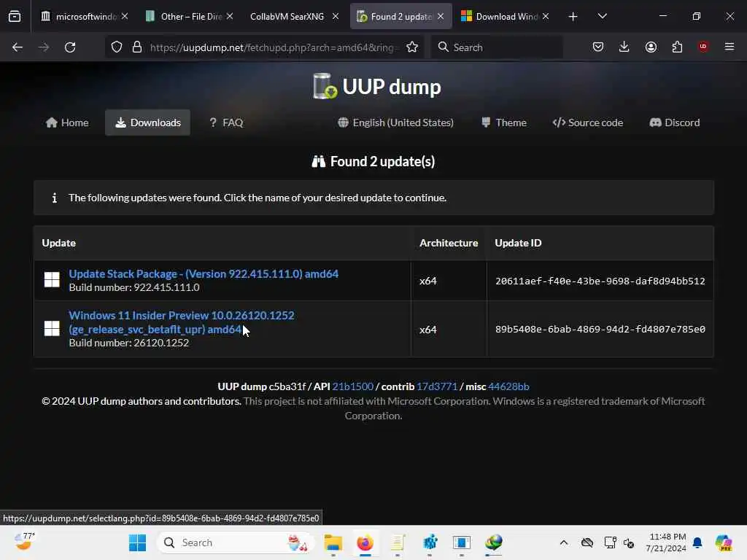Open API commit 21b1500 link

pyautogui.click(x=352, y=386)
